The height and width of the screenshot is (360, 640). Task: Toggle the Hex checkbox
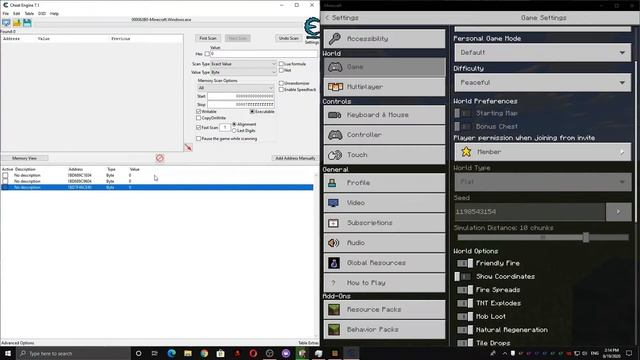[207, 54]
